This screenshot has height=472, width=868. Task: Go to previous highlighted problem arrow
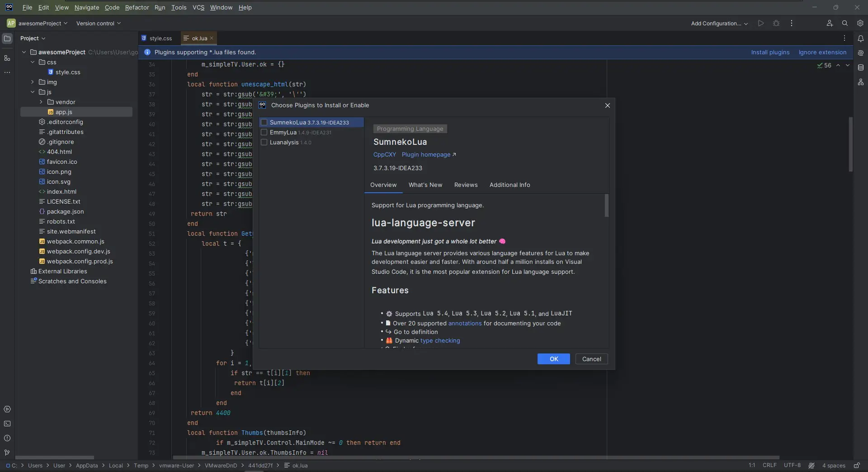[x=838, y=65]
